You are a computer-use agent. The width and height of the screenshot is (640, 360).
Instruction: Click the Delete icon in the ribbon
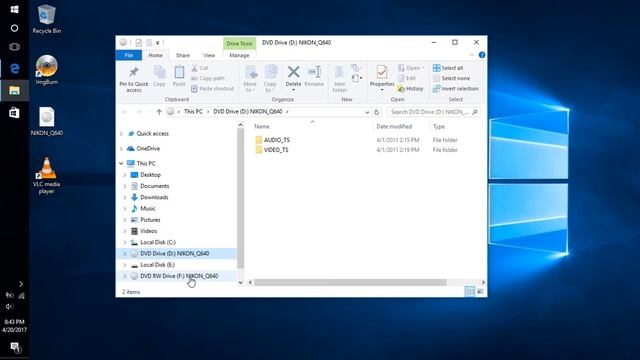tap(293, 72)
